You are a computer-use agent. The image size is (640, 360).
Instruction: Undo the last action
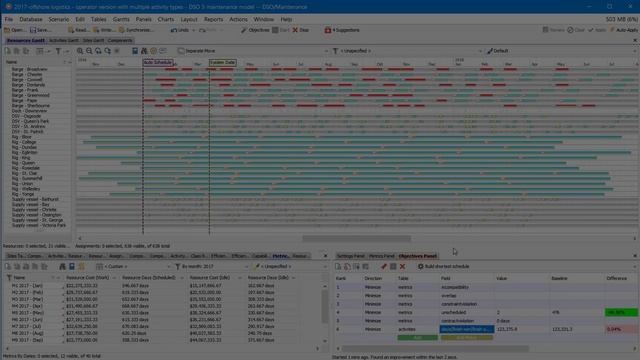pos(180,30)
